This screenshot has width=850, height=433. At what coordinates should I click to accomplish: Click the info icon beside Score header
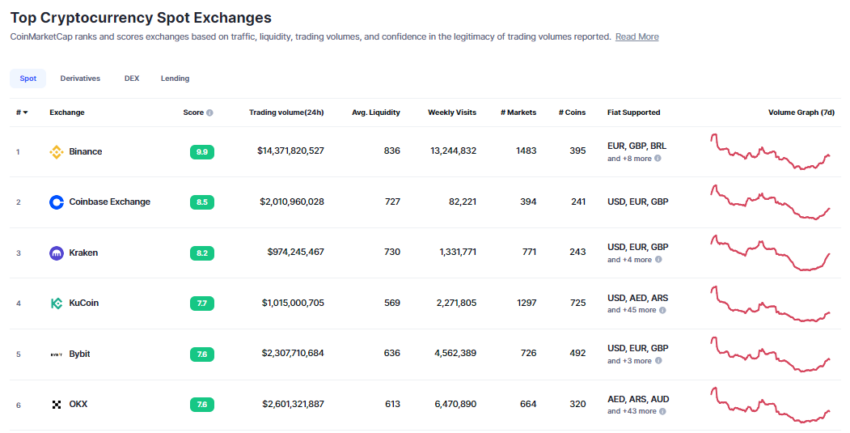coord(209,113)
